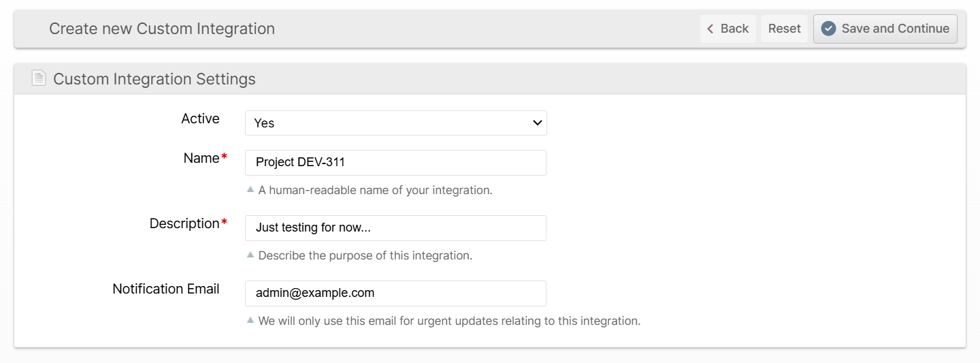
Task: Click the arrow on the Active select box
Action: [537, 123]
